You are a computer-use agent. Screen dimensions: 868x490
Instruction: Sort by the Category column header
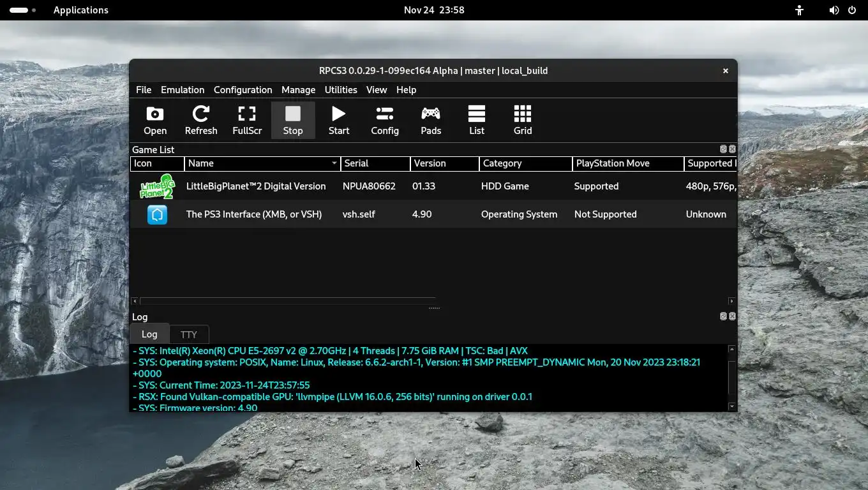pyautogui.click(x=525, y=163)
